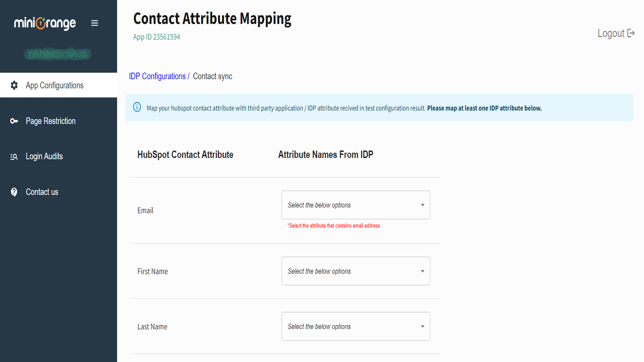Click the App Configurations gear icon
This screenshot has height=362, width=644.
coord(14,85)
